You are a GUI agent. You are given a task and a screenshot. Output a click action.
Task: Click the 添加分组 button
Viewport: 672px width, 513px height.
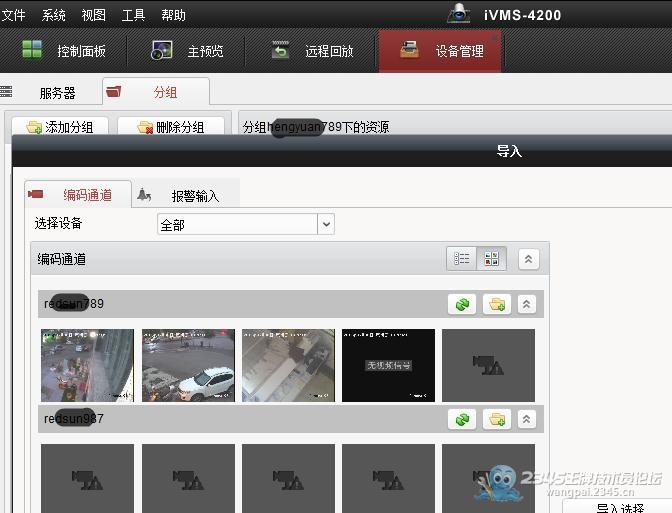pos(59,127)
